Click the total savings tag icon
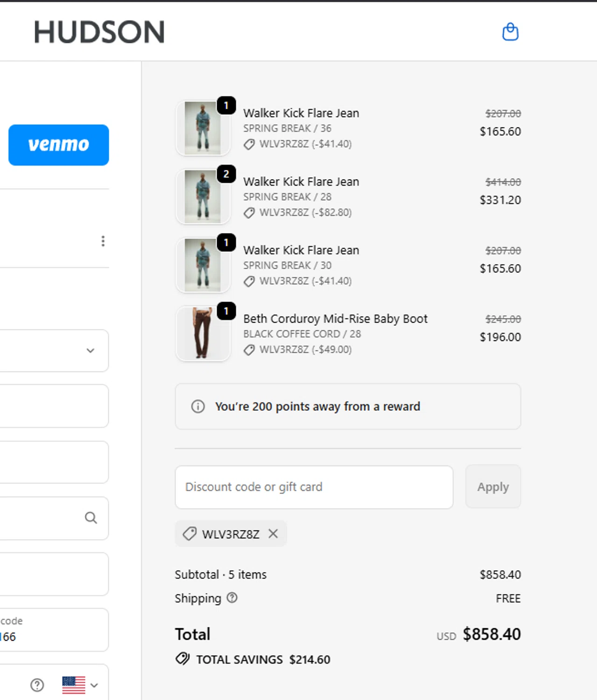This screenshot has width=597, height=700. (x=183, y=659)
